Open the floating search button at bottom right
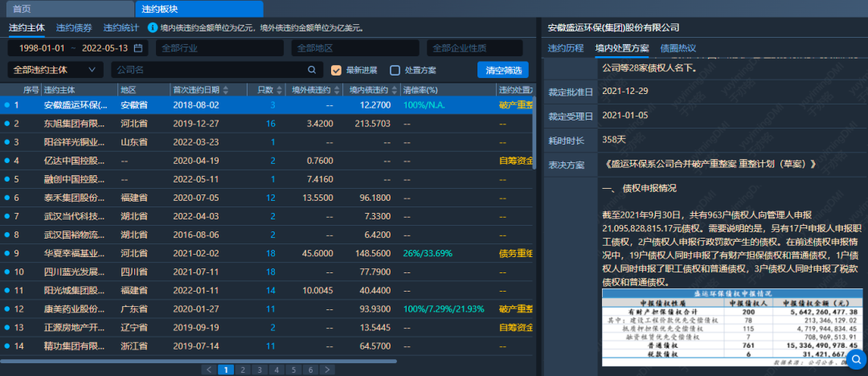This screenshot has height=376, width=868. tap(857, 359)
